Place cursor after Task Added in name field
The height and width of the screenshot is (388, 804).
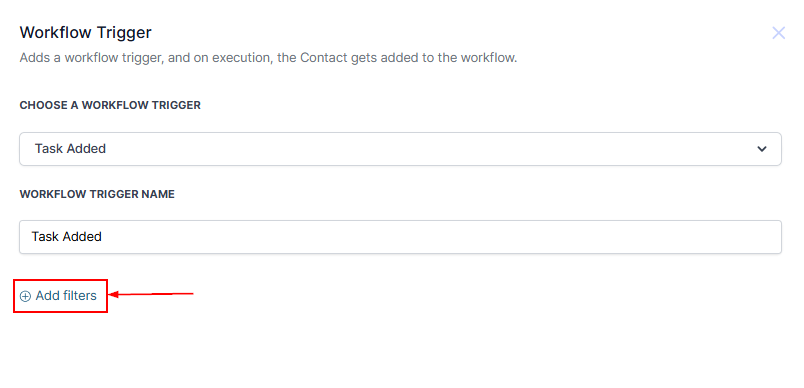pyautogui.click(x=103, y=237)
